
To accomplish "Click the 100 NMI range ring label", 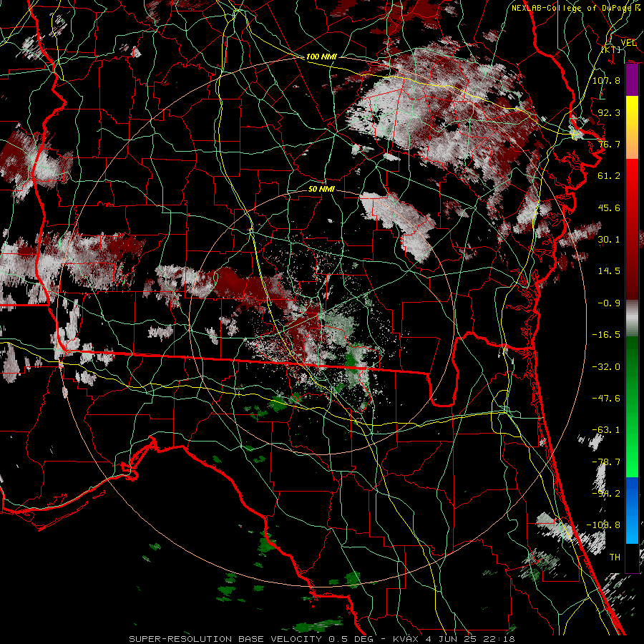I will (321, 57).
